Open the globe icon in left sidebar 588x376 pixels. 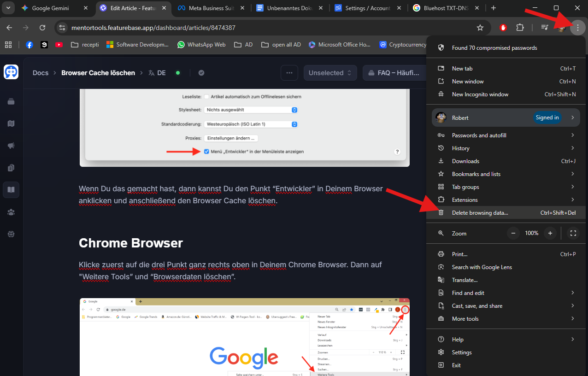tap(11, 234)
